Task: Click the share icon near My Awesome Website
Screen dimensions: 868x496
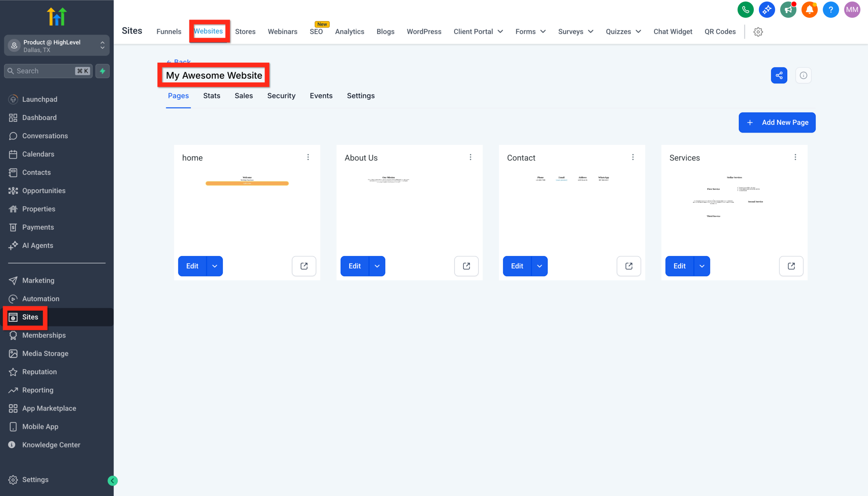Action: coord(779,75)
